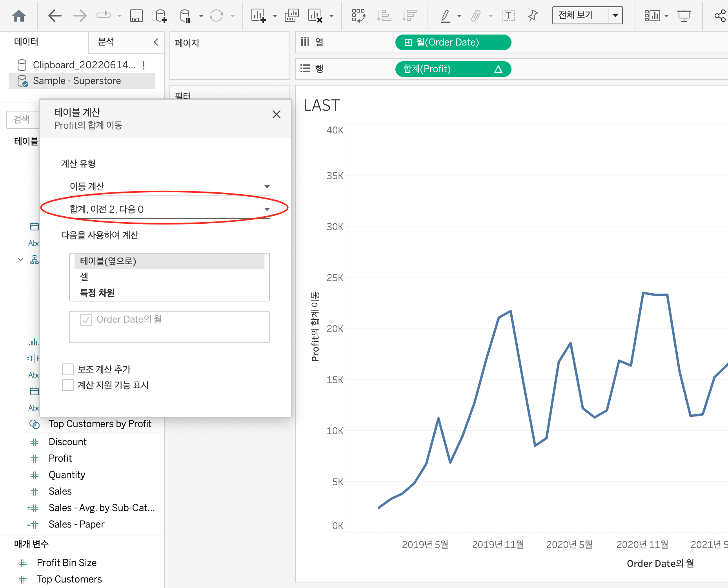Image resolution: width=728 pixels, height=588 pixels.
Task: Click the 'LAST' sheet title
Action: click(322, 105)
